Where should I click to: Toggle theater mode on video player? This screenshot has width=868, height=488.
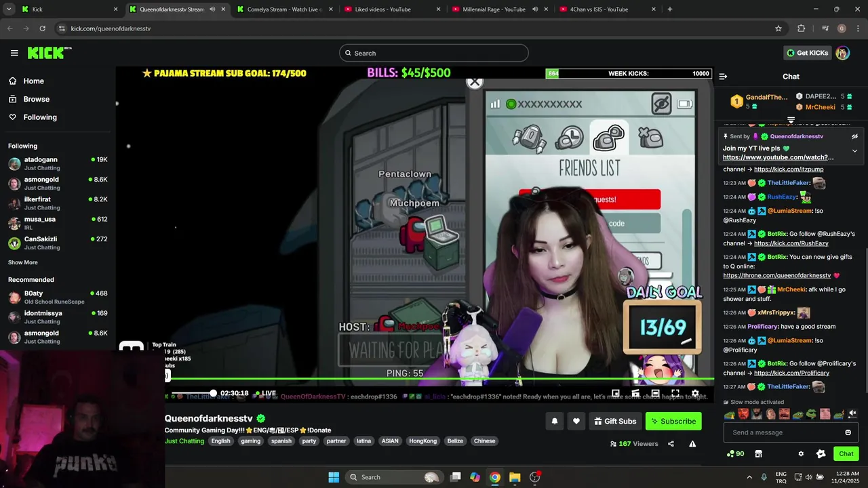[x=655, y=393]
